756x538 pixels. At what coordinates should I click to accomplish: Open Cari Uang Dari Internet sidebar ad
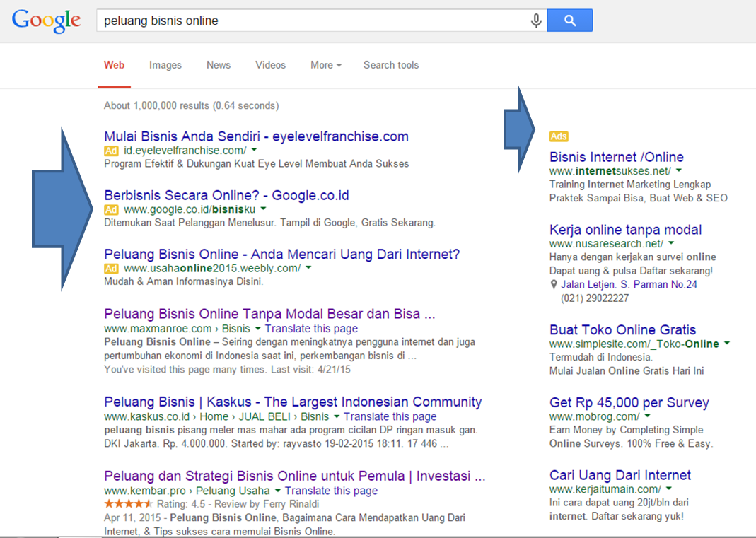coord(620,475)
